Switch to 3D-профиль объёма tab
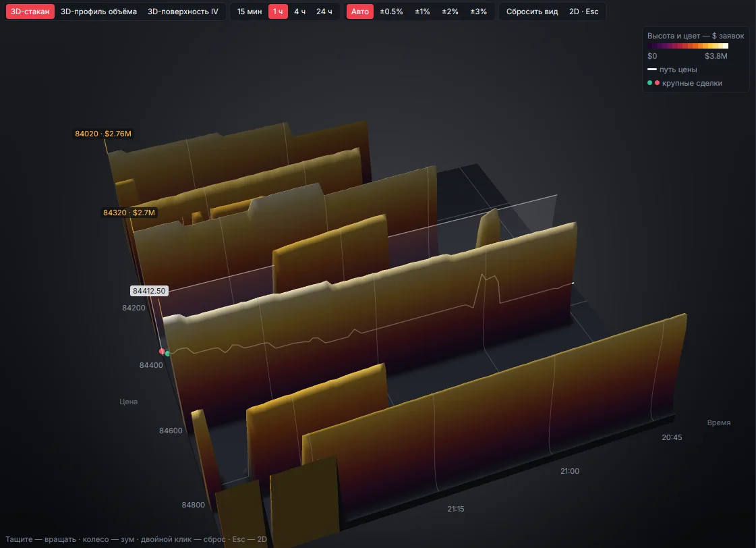The width and height of the screenshot is (756, 548). pos(99,11)
